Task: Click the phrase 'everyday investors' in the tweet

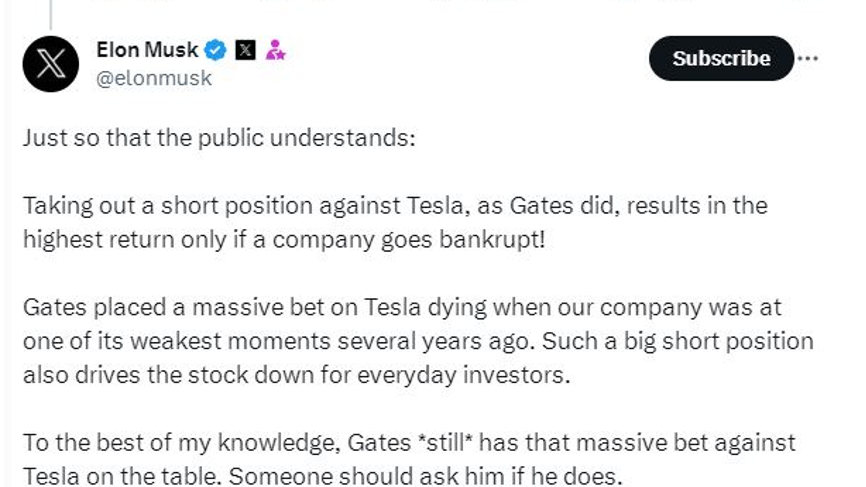Action: [464, 375]
